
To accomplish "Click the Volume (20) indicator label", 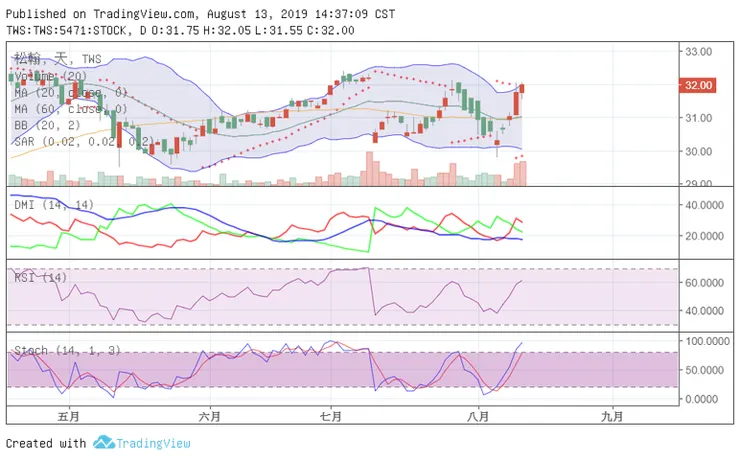I will (x=48, y=76).
